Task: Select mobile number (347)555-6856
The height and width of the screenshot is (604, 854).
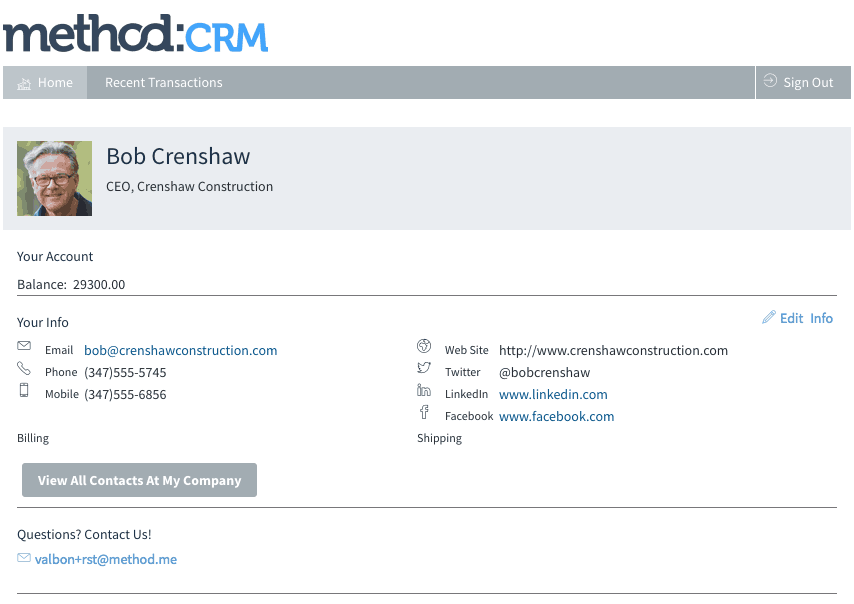Action: point(125,394)
